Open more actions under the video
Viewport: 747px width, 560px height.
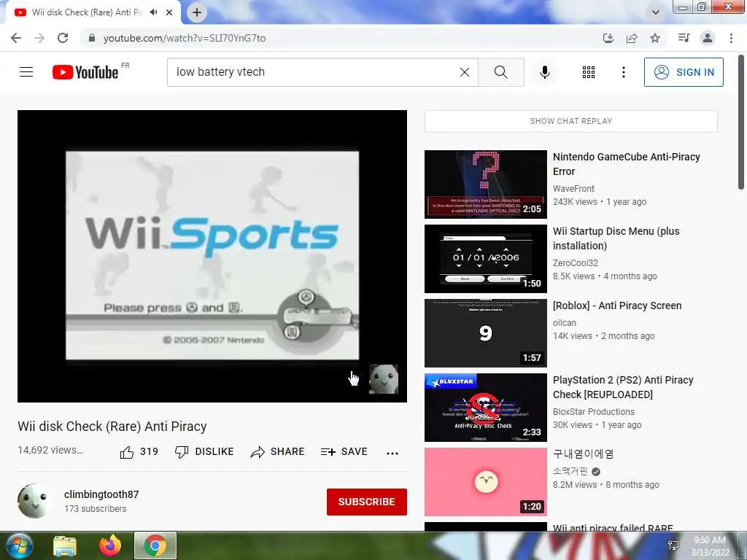(x=392, y=453)
